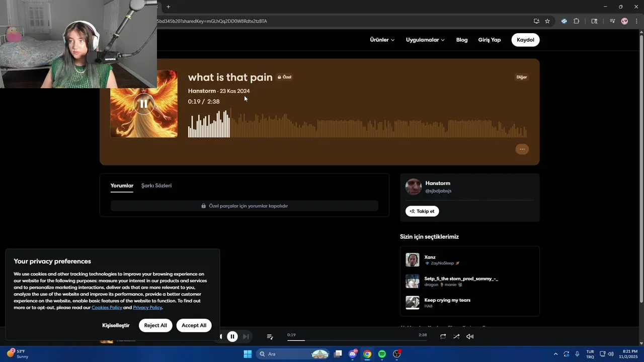
Task: Mute the player volume icon
Action: pos(470,336)
